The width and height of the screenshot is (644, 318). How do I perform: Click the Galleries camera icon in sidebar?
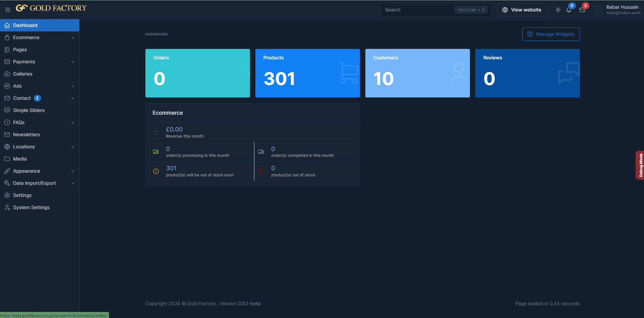pos(7,74)
